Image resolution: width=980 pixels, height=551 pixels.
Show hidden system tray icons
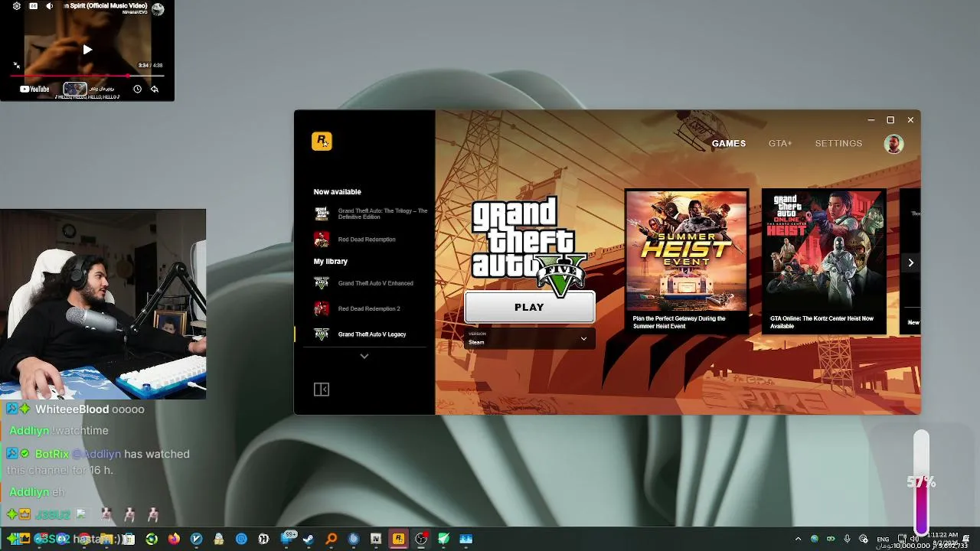(798, 539)
